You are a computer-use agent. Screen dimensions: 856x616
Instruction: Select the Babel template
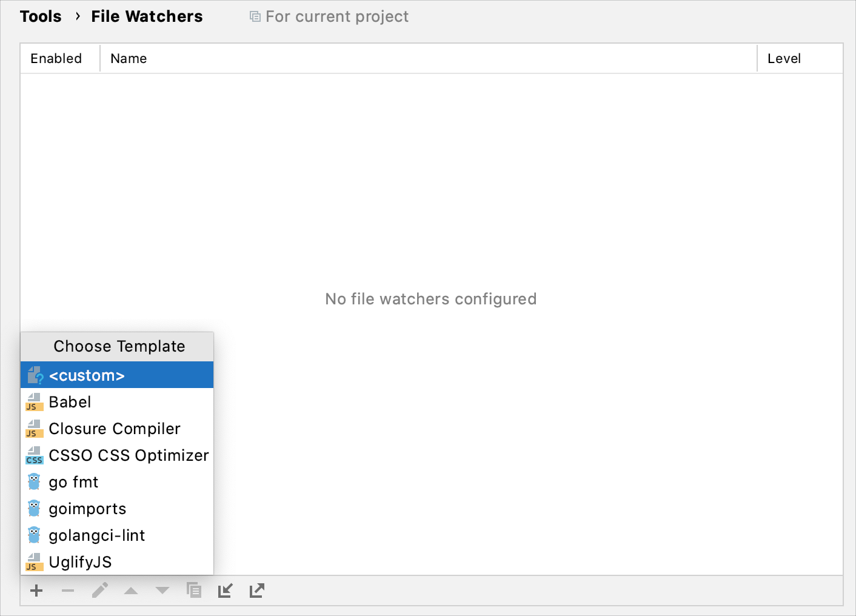click(70, 401)
